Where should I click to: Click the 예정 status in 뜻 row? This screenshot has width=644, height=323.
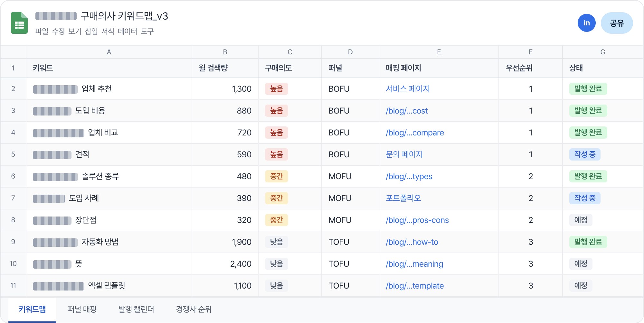click(x=581, y=264)
